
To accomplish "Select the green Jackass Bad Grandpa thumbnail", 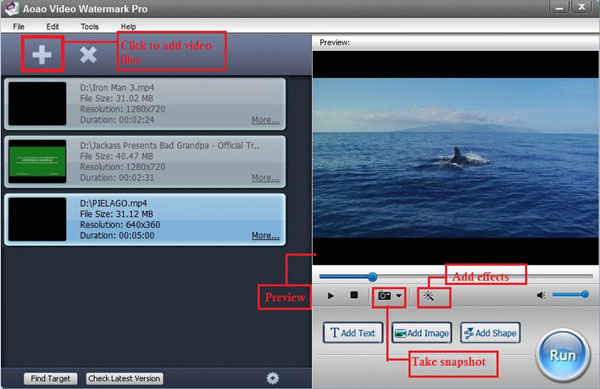I will click(x=37, y=161).
